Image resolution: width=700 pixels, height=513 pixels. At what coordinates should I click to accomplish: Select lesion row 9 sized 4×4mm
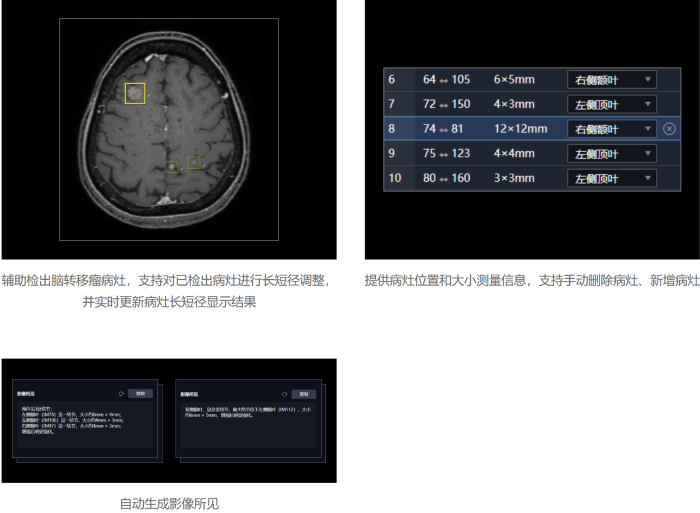click(510, 154)
